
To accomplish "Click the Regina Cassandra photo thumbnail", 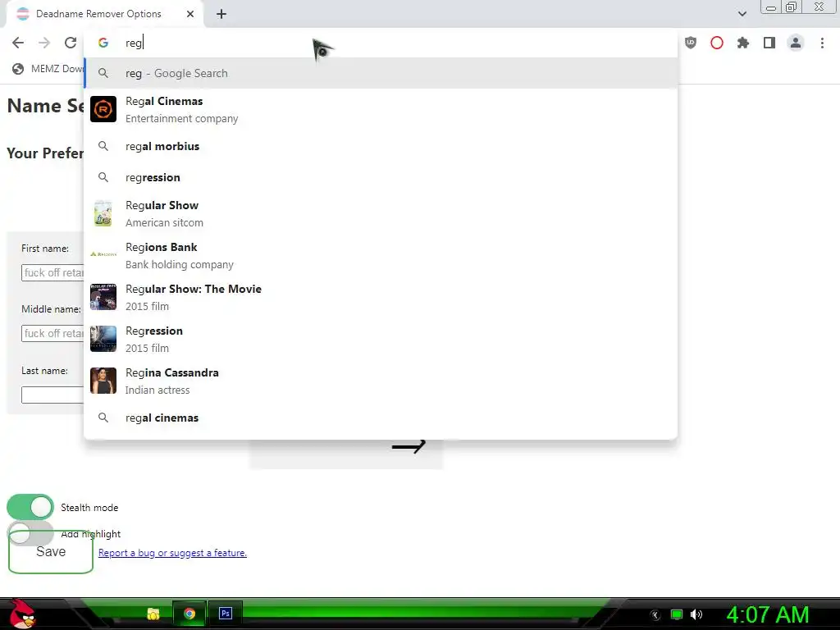I will tap(103, 381).
